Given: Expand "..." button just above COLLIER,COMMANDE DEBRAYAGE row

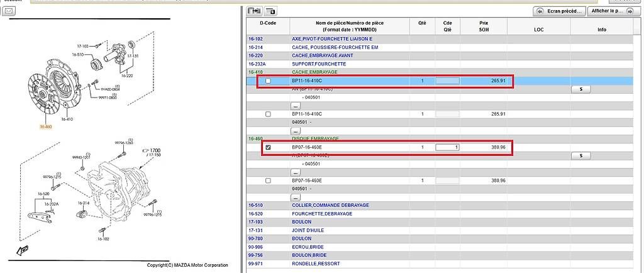Looking at the screenshot, I should coord(294,198).
